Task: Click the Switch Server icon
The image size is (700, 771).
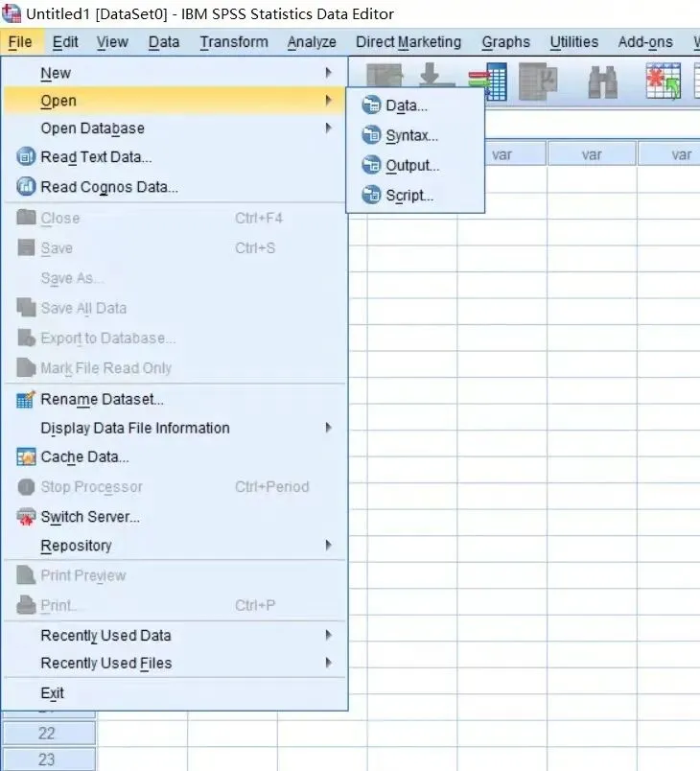Action: click(x=26, y=517)
